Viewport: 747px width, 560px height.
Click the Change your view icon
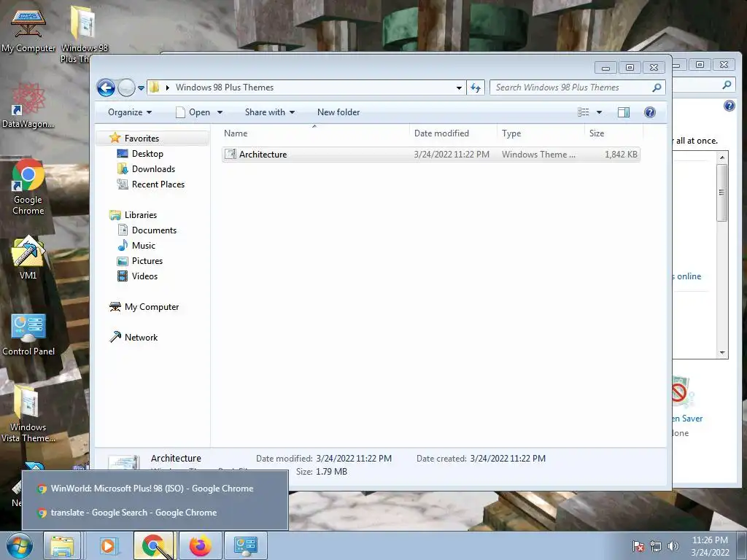[583, 112]
